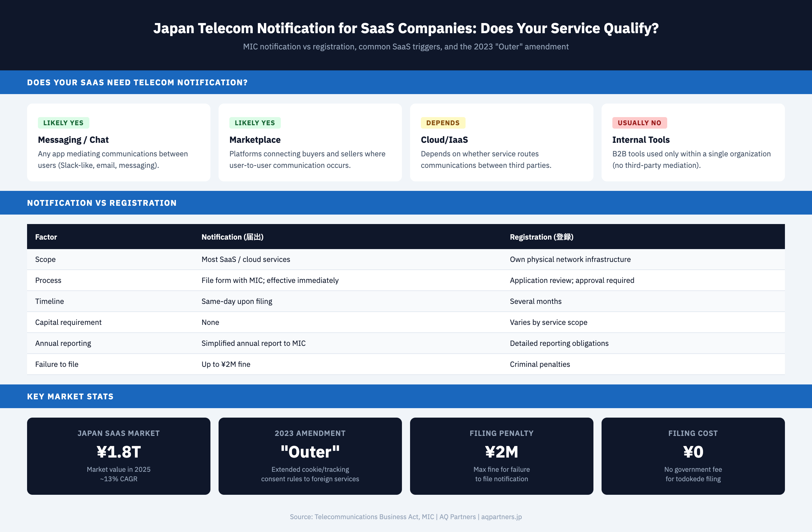
Task: Select the FILING PENALTY ¥2M card
Action: (x=501, y=456)
